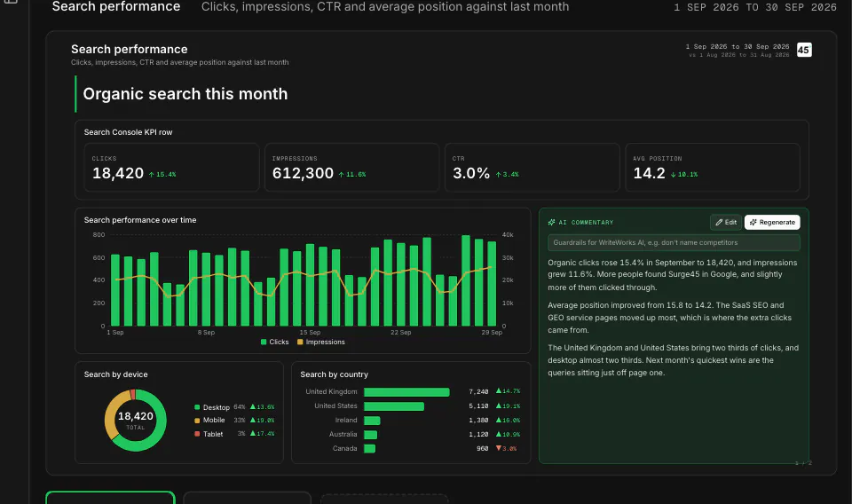The width and height of the screenshot is (852, 504).
Task: Click the commentary paragraph starting Average position improved
Action: pos(669,318)
